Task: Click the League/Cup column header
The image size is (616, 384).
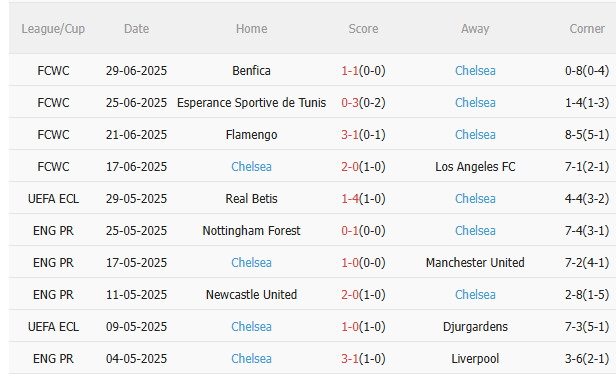Action: coord(53,29)
